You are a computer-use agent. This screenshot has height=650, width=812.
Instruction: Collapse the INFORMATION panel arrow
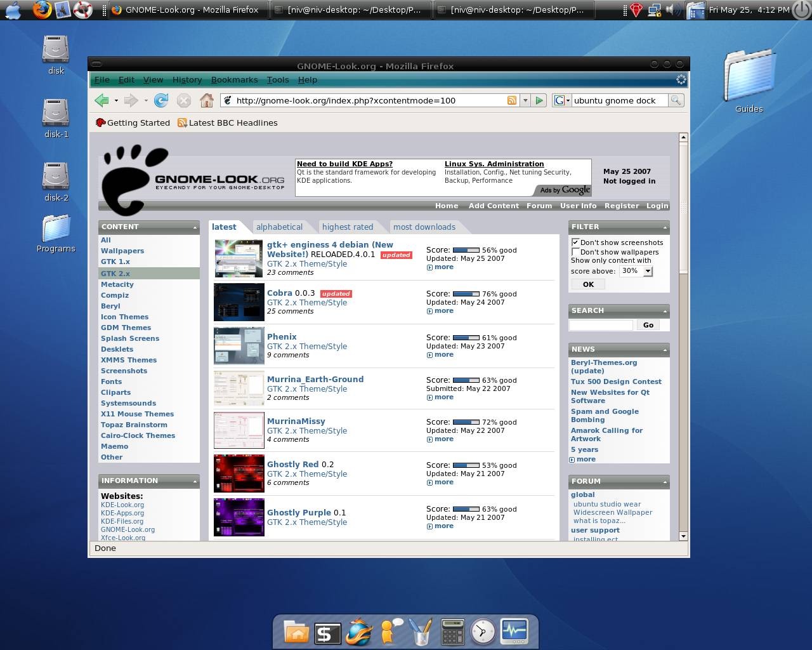[x=195, y=481]
